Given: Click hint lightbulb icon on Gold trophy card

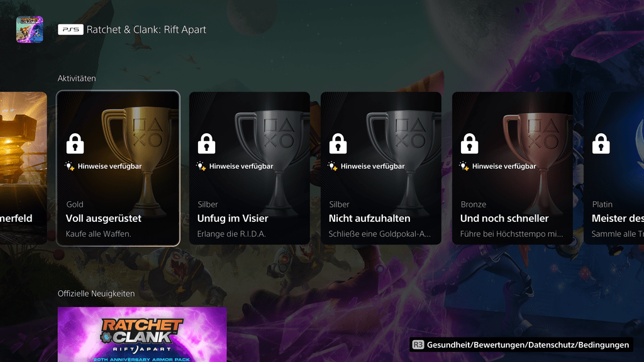Looking at the screenshot, I should [x=70, y=166].
